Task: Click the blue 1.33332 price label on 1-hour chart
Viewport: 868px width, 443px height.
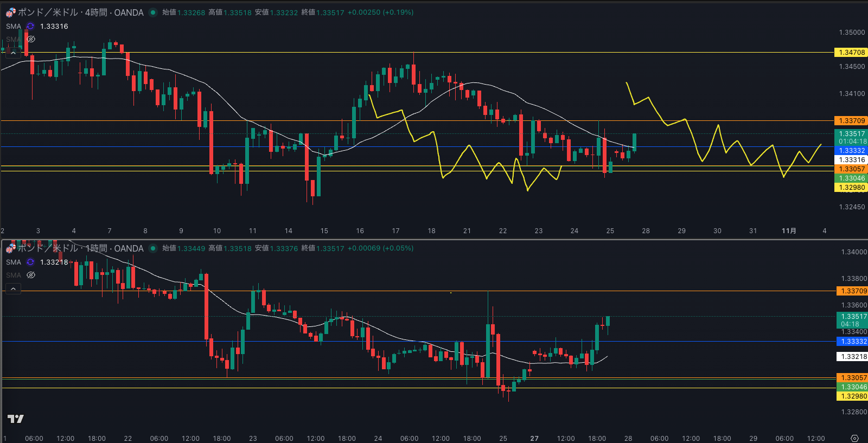Action: tap(853, 342)
